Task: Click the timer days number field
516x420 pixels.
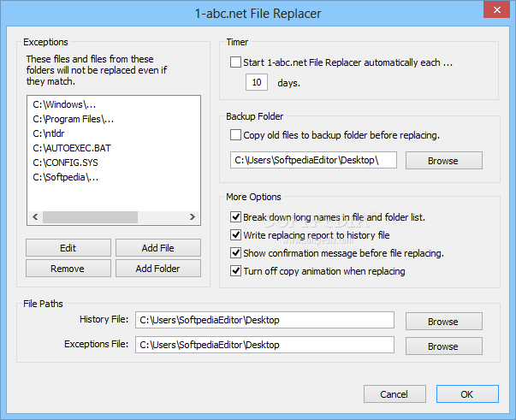Action: click(257, 82)
